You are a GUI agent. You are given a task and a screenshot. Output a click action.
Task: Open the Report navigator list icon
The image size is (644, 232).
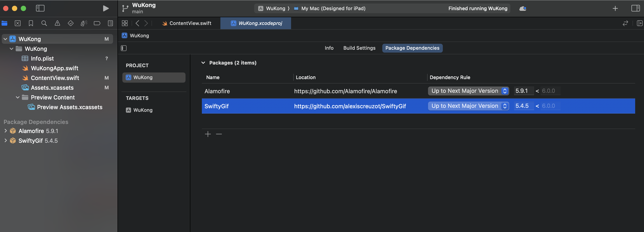coord(110,23)
